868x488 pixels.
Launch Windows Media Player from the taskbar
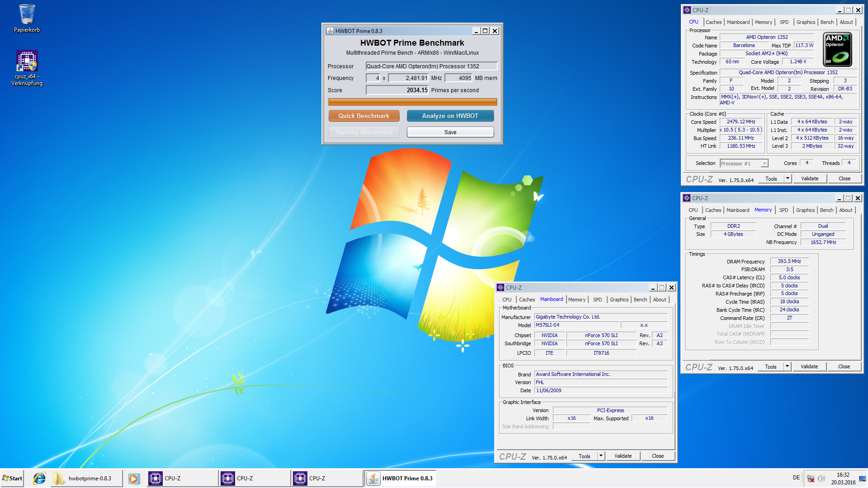[134, 478]
